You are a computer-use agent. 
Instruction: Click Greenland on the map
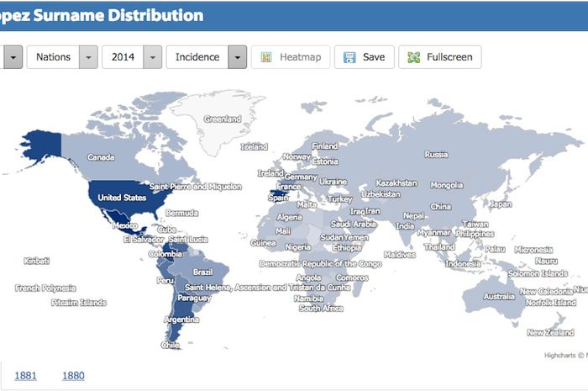point(222,119)
